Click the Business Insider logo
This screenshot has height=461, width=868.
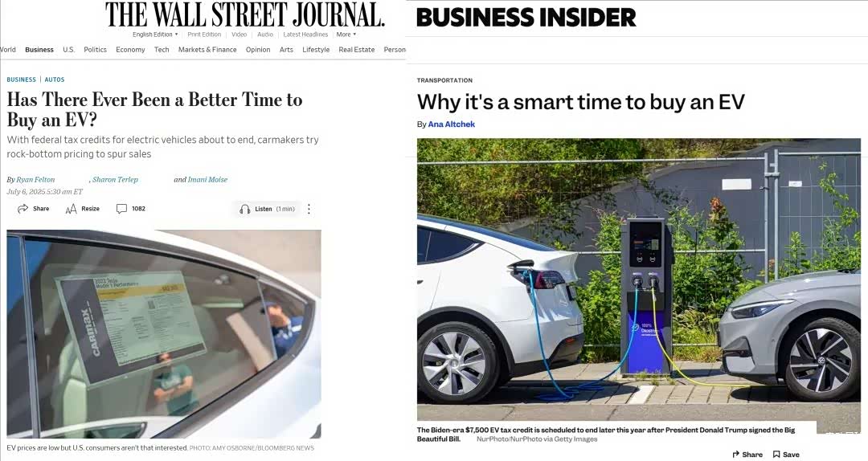526,17
